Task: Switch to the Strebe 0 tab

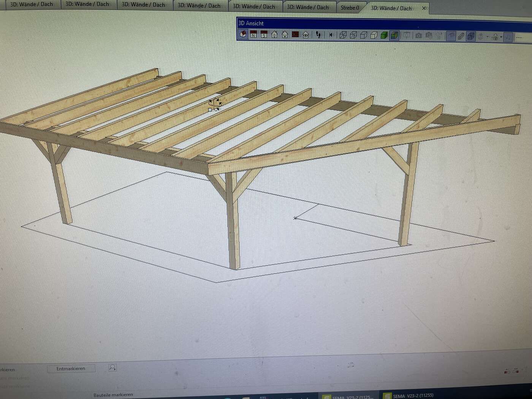Action: point(350,7)
